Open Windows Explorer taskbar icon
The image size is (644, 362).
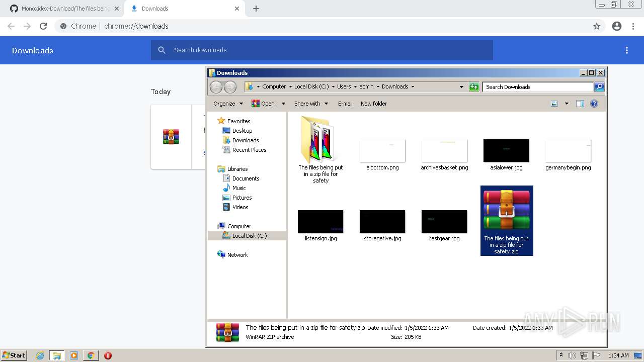pyautogui.click(x=57, y=355)
